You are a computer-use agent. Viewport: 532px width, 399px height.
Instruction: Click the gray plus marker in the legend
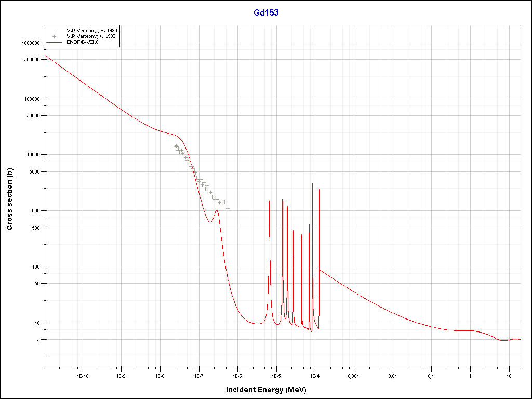tap(54, 36)
